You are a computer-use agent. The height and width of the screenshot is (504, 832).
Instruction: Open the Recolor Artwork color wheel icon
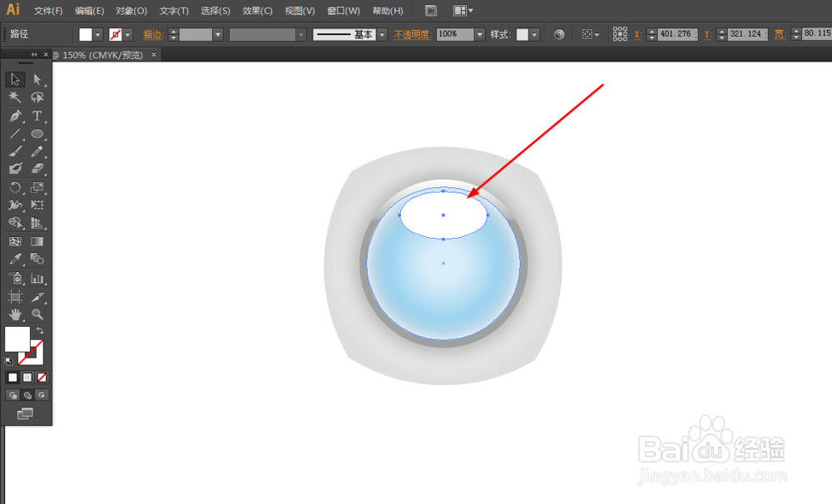click(559, 34)
